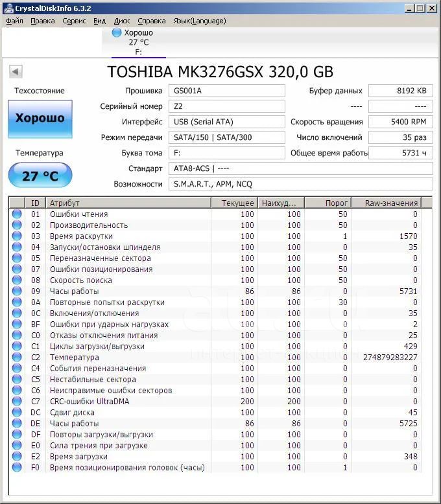Select the Повторы загрузки/выгрузки attribute row

tap(215, 434)
